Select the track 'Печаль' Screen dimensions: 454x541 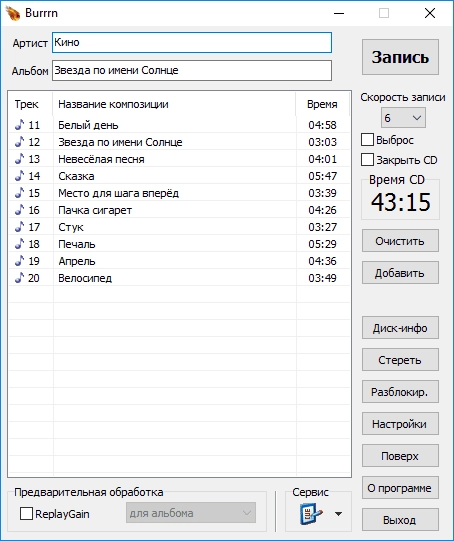[77, 244]
